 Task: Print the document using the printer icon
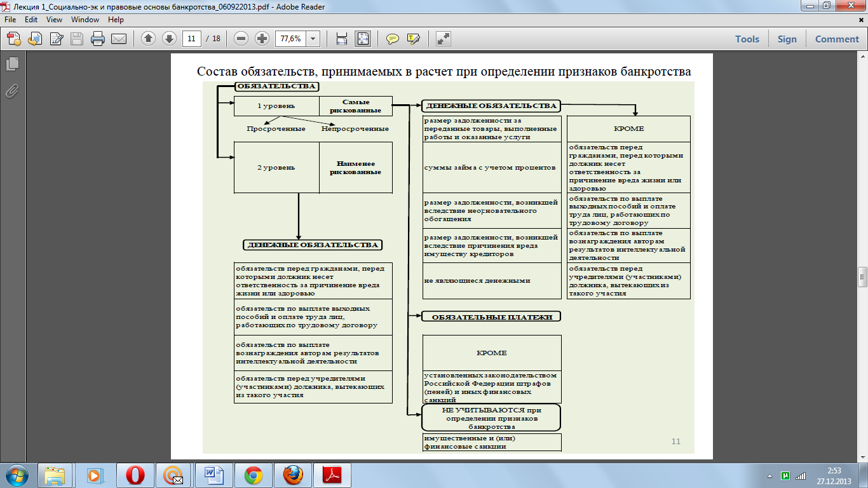click(x=97, y=39)
